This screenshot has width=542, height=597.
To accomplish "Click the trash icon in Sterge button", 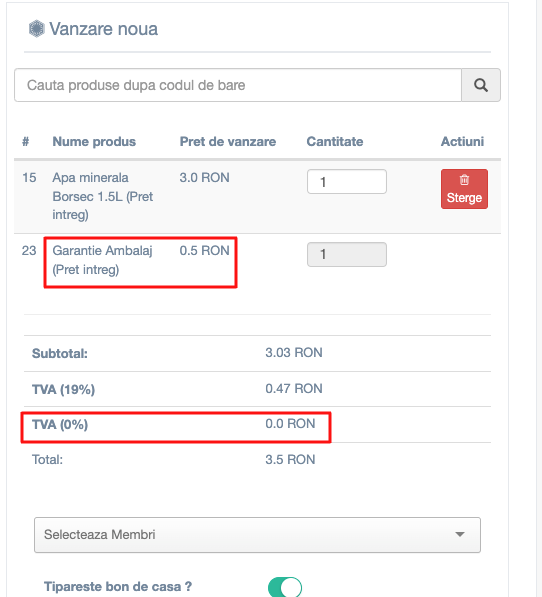I will pyautogui.click(x=464, y=180).
